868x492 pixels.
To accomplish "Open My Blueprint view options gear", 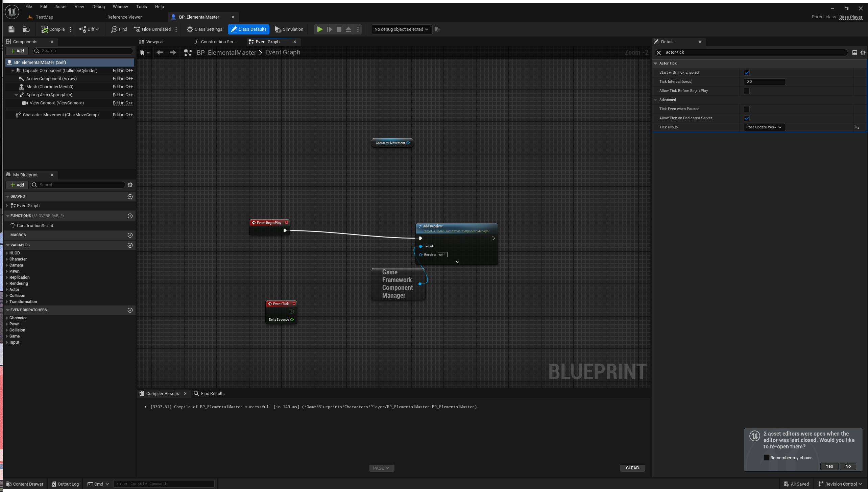I will (130, 185).
